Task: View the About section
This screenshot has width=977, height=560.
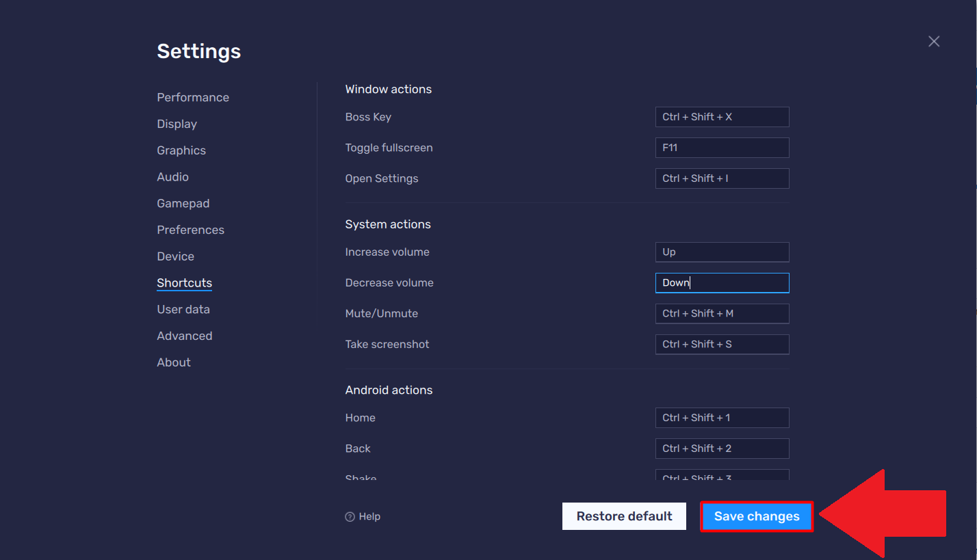Action: (173, 362)
